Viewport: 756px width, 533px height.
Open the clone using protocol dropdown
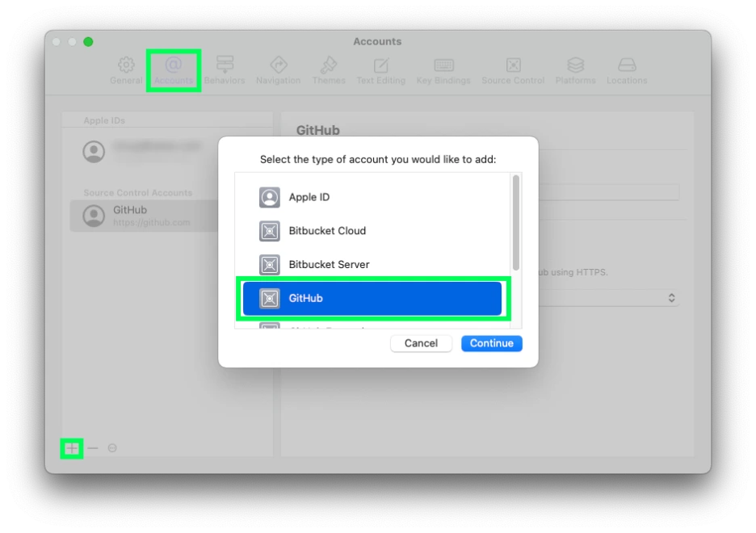pyautogui.click(x=609, y=298)
